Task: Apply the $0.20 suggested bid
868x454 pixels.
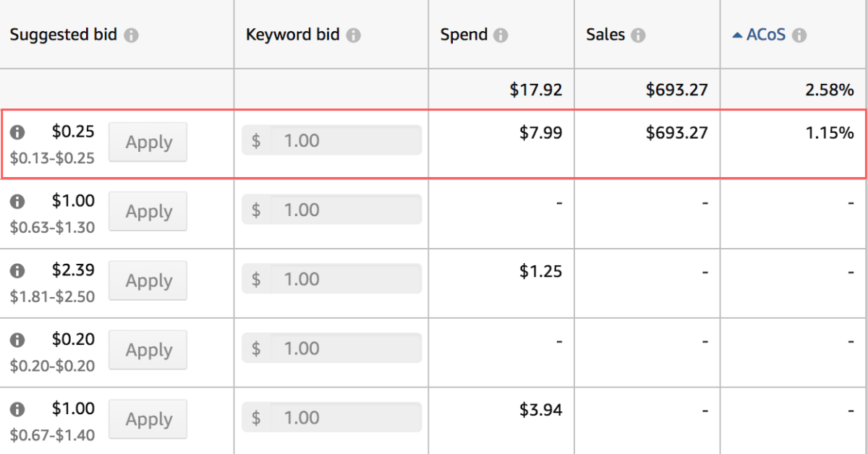Action: (148, 350)
